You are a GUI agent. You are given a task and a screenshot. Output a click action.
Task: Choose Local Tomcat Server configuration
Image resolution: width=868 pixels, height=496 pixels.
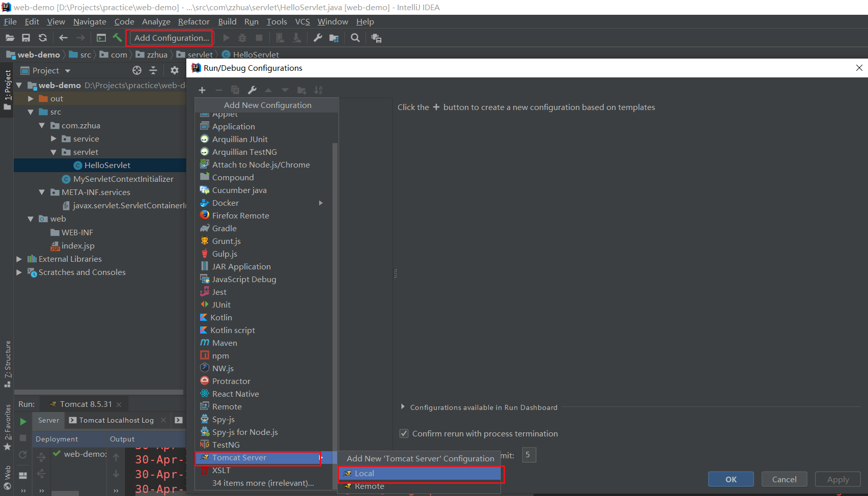coord(419,473)
